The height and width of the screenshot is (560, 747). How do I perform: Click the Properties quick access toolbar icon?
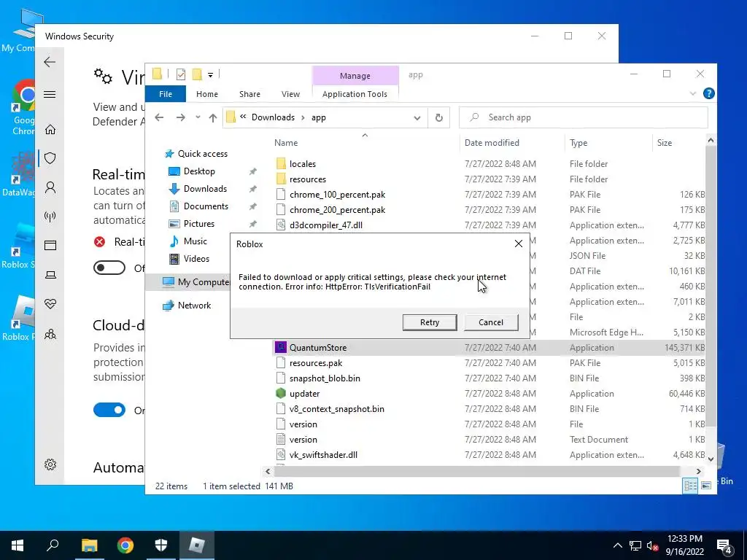181,74
